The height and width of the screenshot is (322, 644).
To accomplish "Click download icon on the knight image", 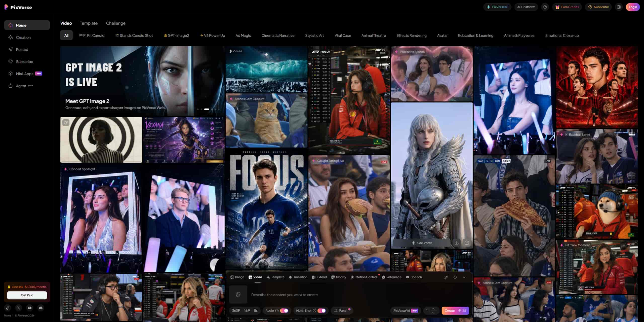I will (457, 243).
